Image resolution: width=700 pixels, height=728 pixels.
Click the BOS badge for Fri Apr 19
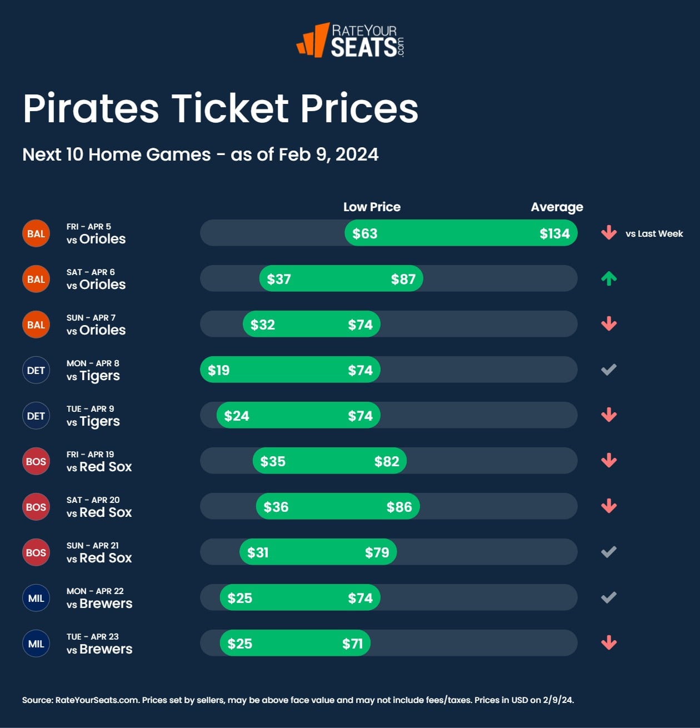36,461
